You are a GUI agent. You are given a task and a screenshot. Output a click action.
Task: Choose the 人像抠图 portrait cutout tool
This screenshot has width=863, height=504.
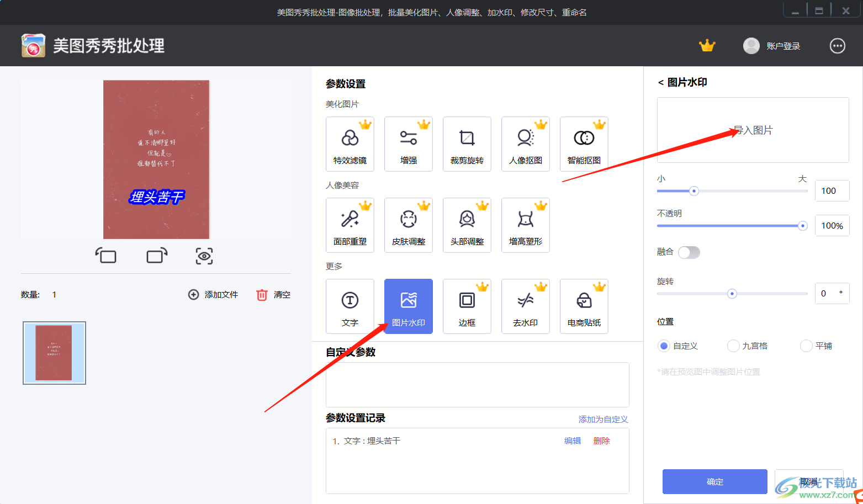tap(526, 144)
